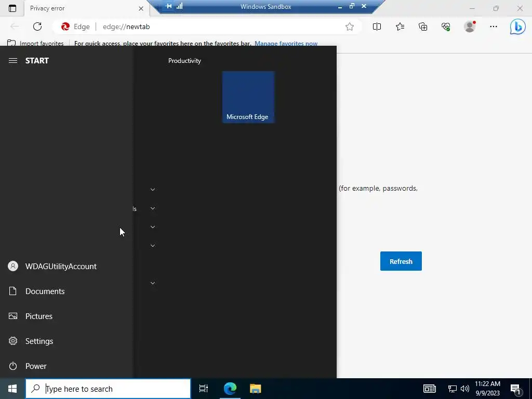
Task: Click Manage favorites now link
Action: point(286,44)
